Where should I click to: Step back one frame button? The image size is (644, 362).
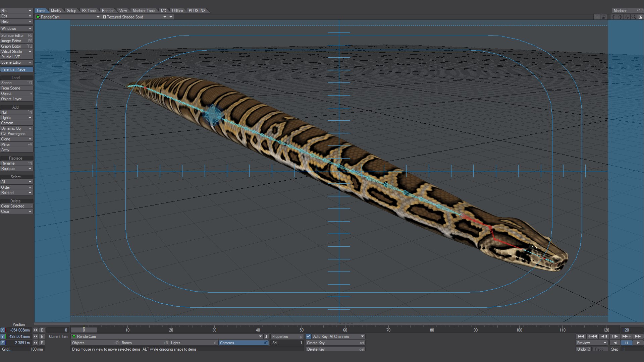(x=604, y=336)
